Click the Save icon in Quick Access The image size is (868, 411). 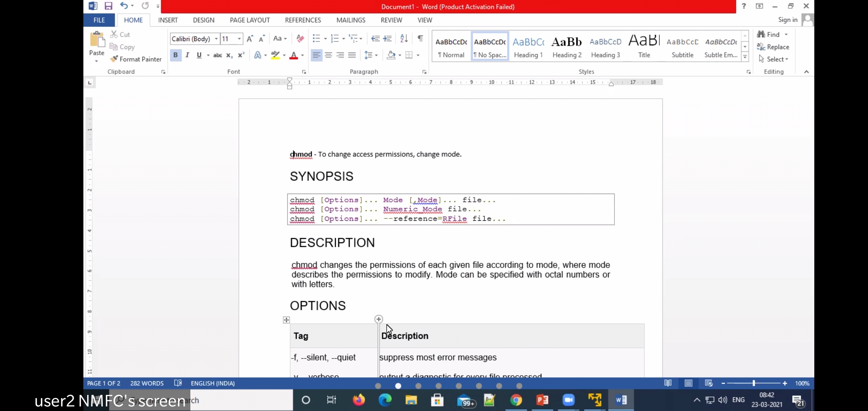(108, 6)
